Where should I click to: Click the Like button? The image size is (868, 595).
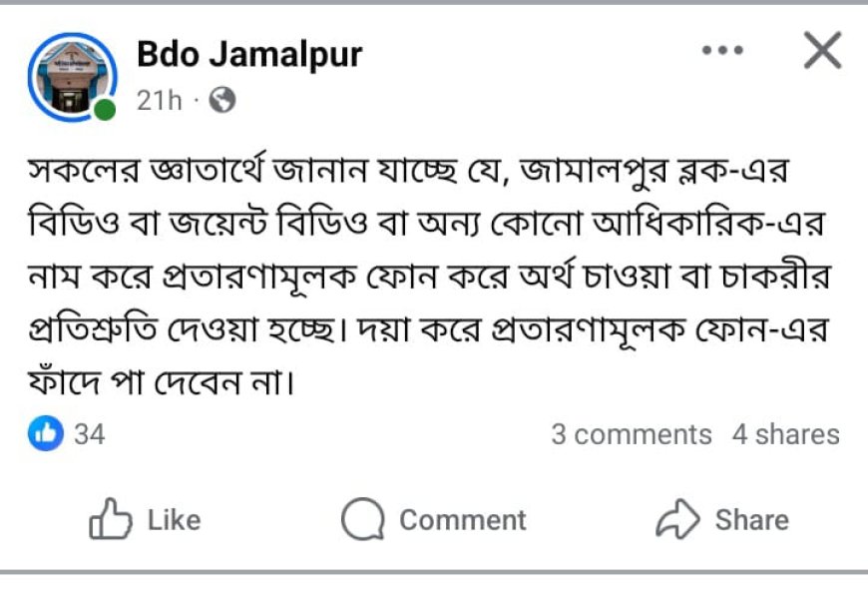pos(148,518)
